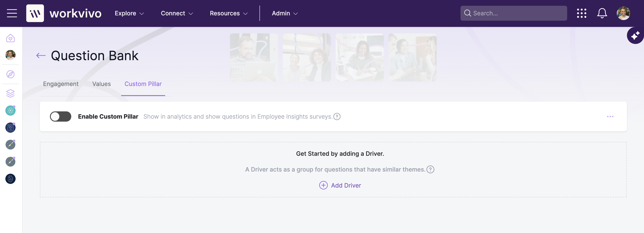Click 'Get Started by adding a Driver.' text
The height and width of the screenshot is (233, 644).
click(340, 154)
